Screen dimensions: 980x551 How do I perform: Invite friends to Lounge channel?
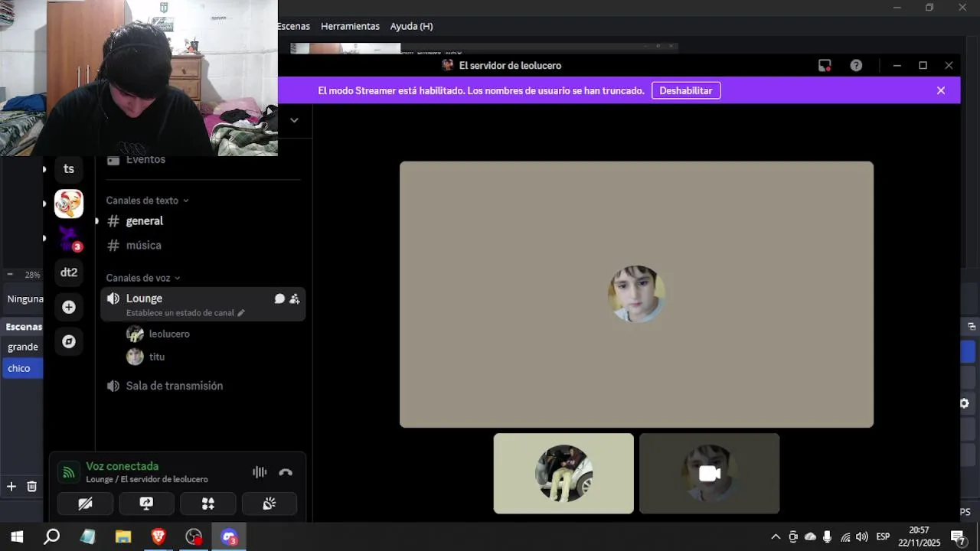click(294, 298)
